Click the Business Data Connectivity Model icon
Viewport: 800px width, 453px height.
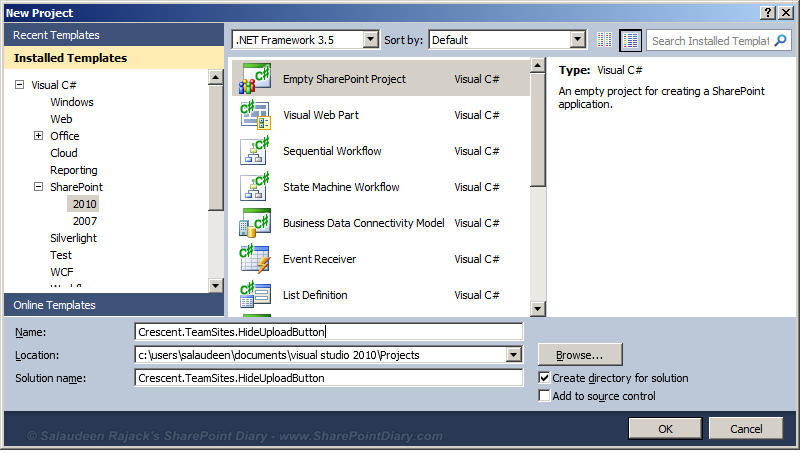255,223
